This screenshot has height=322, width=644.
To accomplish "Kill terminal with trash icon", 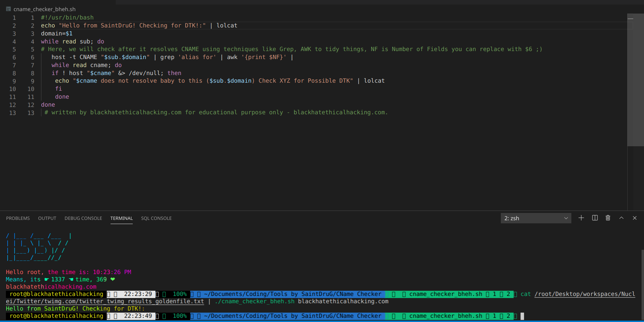I will coord(608,218).
